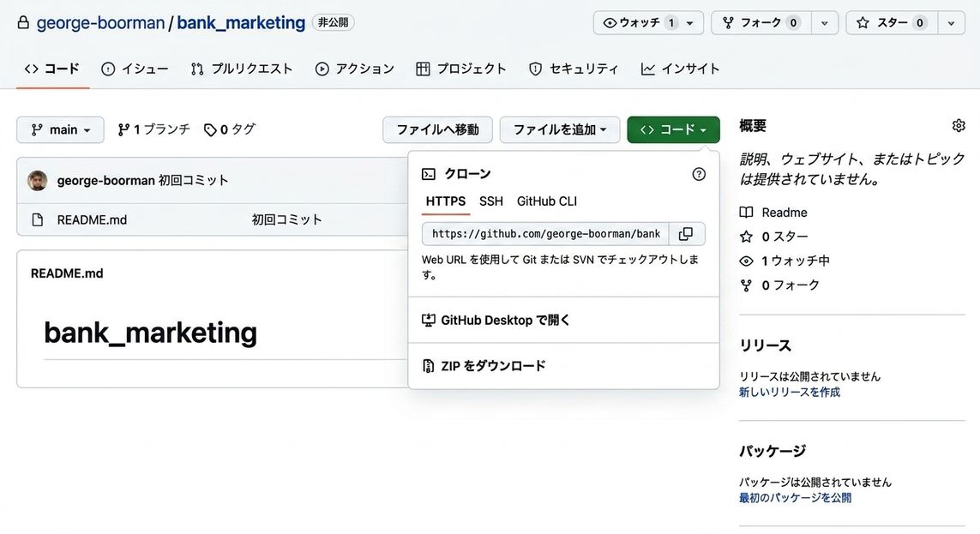
Task: Open the プロジェクト tab
Action: 461,69
